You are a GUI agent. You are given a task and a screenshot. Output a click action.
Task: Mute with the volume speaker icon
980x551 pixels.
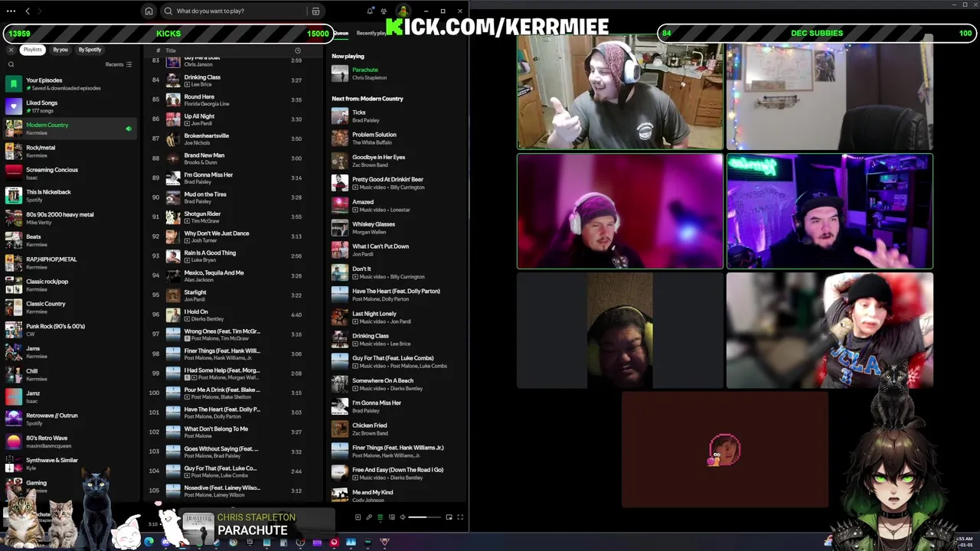click(x=403, y=517)
